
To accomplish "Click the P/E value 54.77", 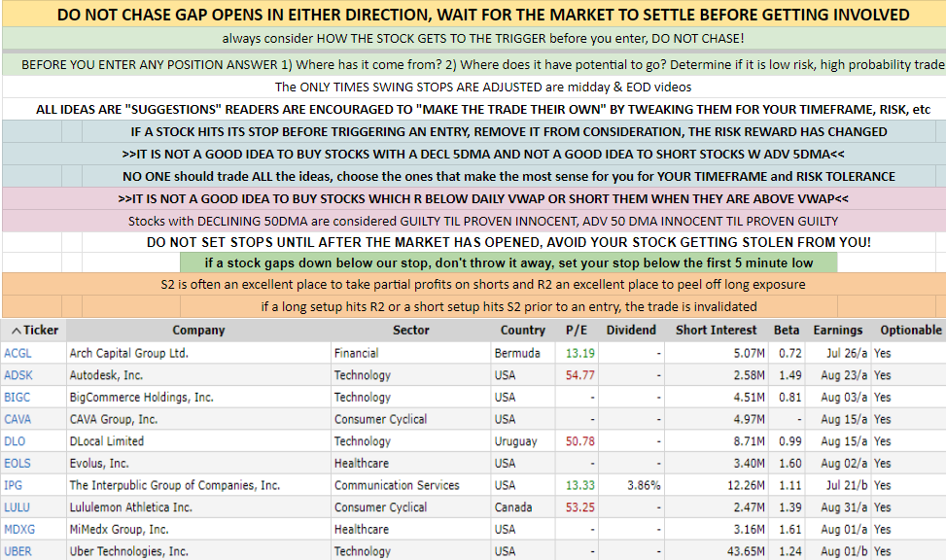I will pyautogui.click(x=580, y=375).
